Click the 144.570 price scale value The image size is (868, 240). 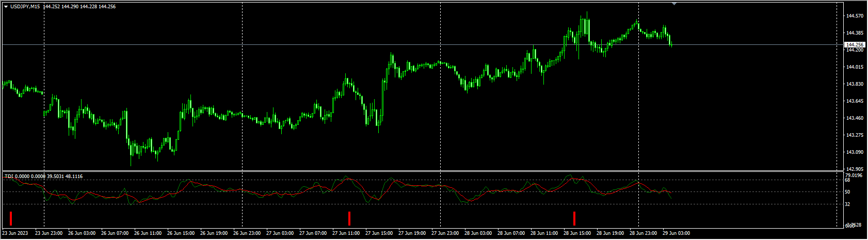coord(855,16)
